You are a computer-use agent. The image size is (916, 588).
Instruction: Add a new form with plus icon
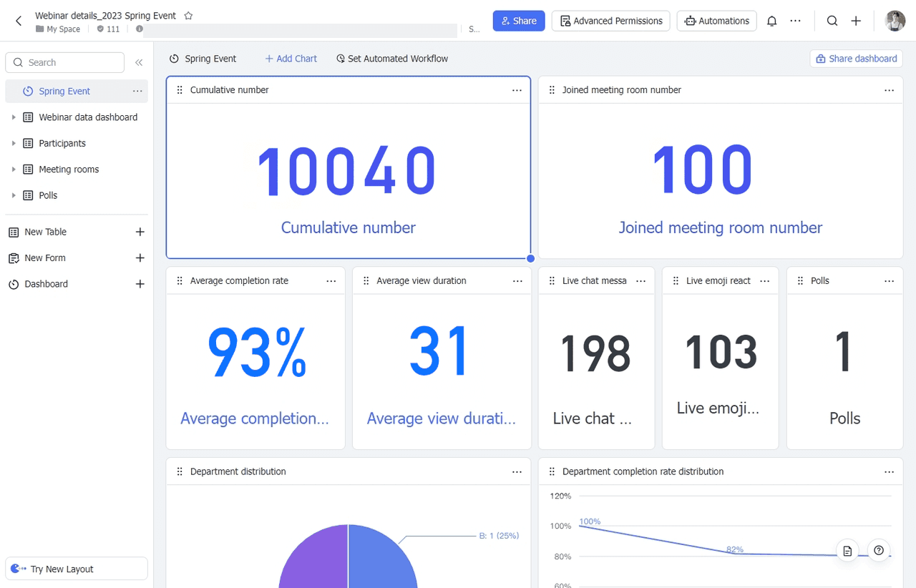140,258
